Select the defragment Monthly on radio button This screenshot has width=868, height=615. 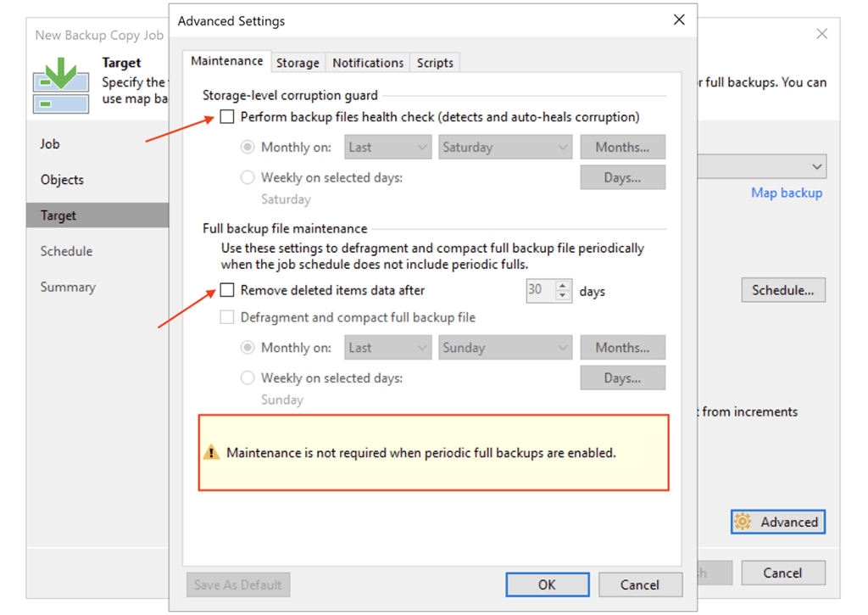click(248, 348)
